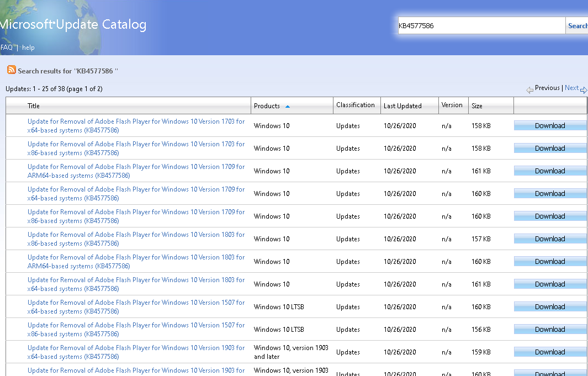Open update Version 1903 x64-based systems link
Screen dimensions: 588x376
[136, 352]
